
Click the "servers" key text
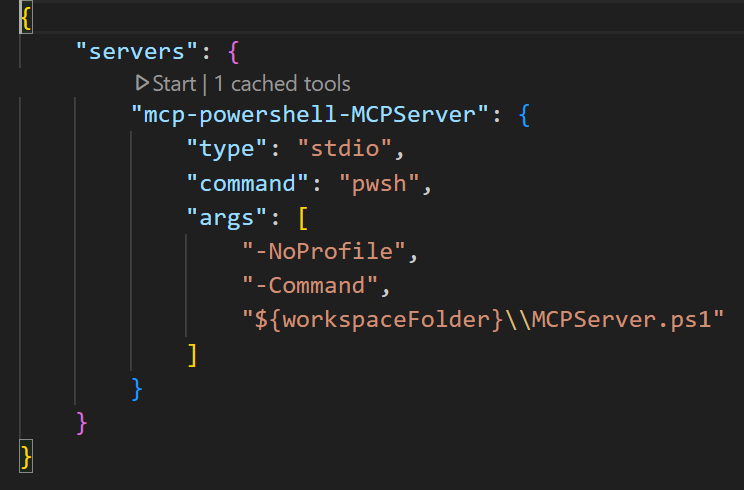tap(137, 51)
